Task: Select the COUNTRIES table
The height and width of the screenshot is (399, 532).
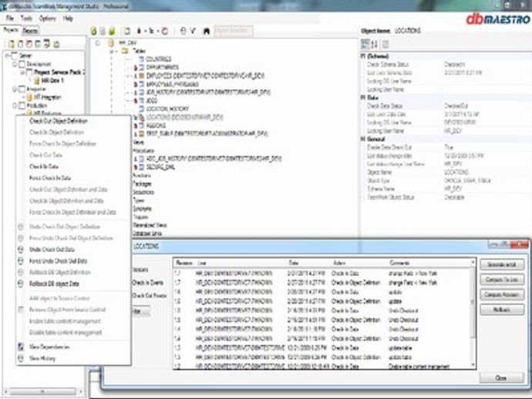Action: (158, 59)
